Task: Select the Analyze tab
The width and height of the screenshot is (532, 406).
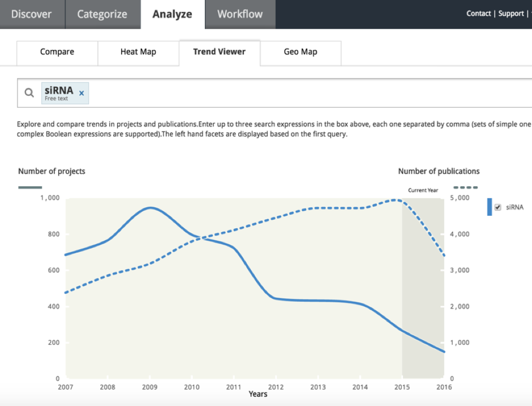Action: tap(173, 14)
